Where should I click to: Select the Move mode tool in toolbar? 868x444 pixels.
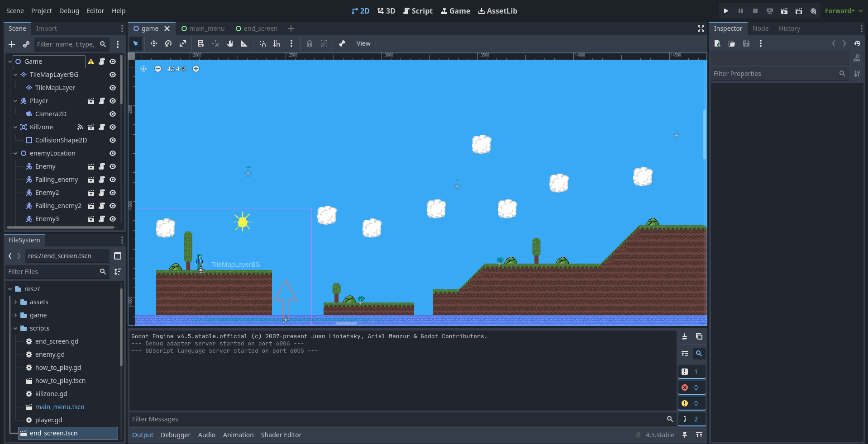pyautogui.click(x=154, y=44)
